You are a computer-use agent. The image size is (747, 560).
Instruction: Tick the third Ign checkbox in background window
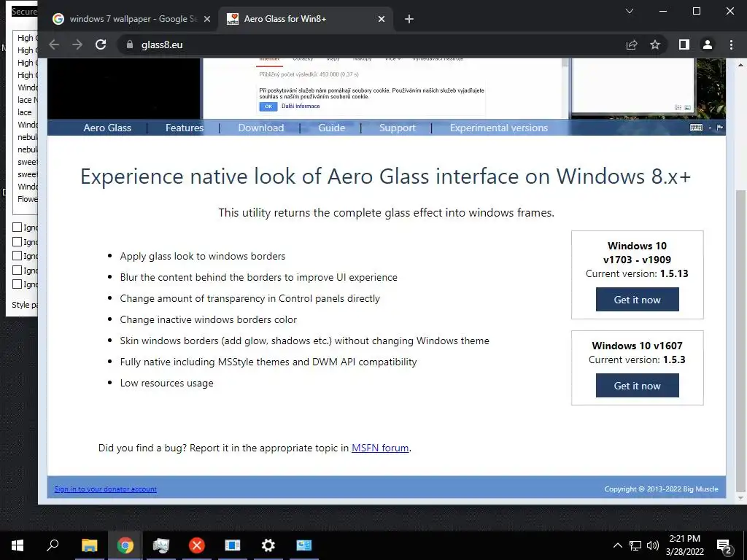coord(18,256)
